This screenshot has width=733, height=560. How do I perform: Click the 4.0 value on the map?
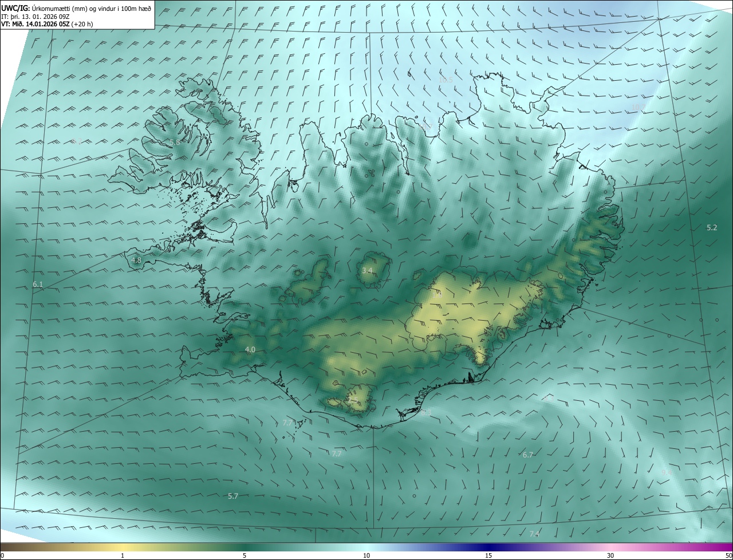click(250, 349)
